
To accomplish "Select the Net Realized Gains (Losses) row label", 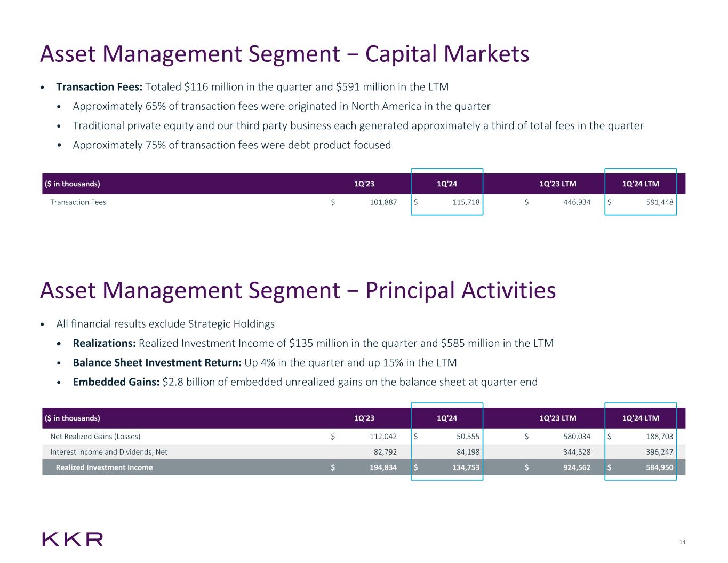I will click(95, 437).
